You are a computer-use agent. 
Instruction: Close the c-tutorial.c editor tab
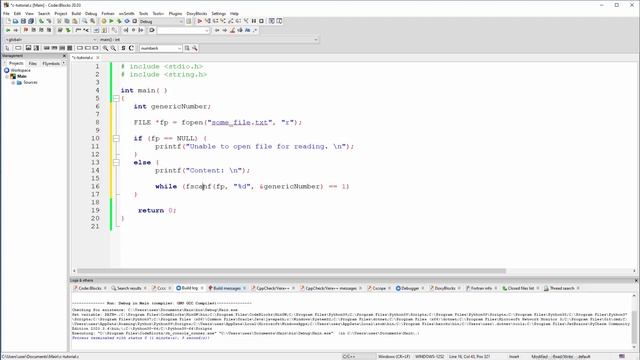(98, 58)
